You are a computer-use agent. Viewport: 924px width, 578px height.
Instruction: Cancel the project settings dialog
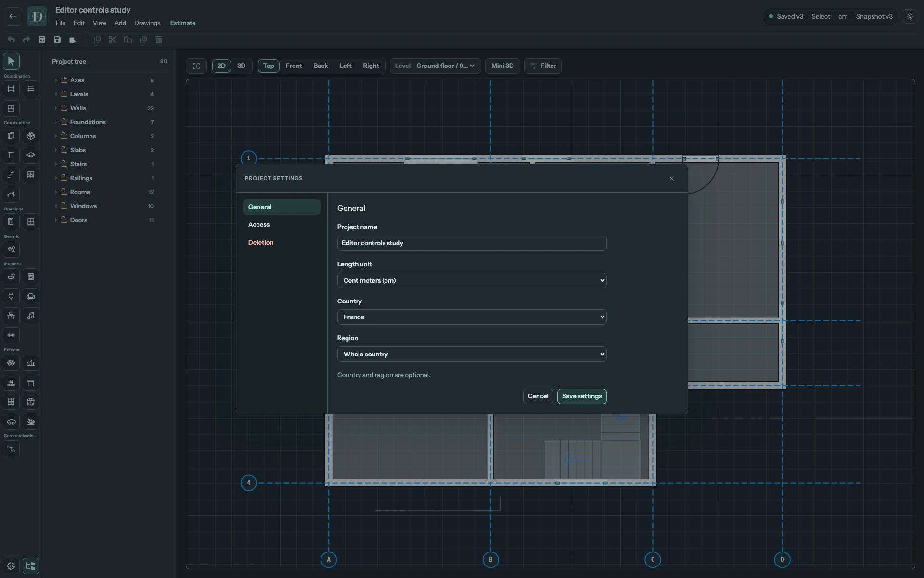(x=538, y=396)
